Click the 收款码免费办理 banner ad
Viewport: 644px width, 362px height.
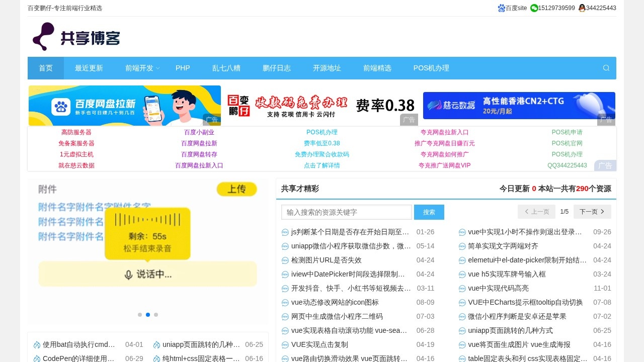point(322,106)
